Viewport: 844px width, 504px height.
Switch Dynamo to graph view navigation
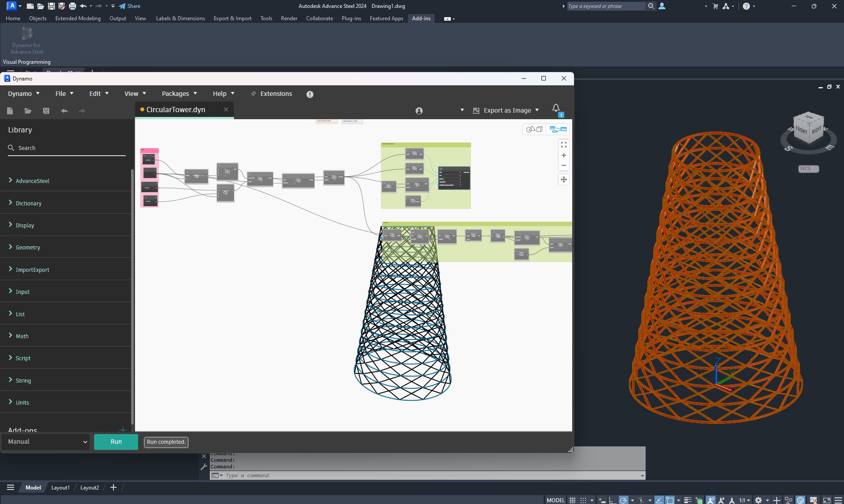click(558, 129)
